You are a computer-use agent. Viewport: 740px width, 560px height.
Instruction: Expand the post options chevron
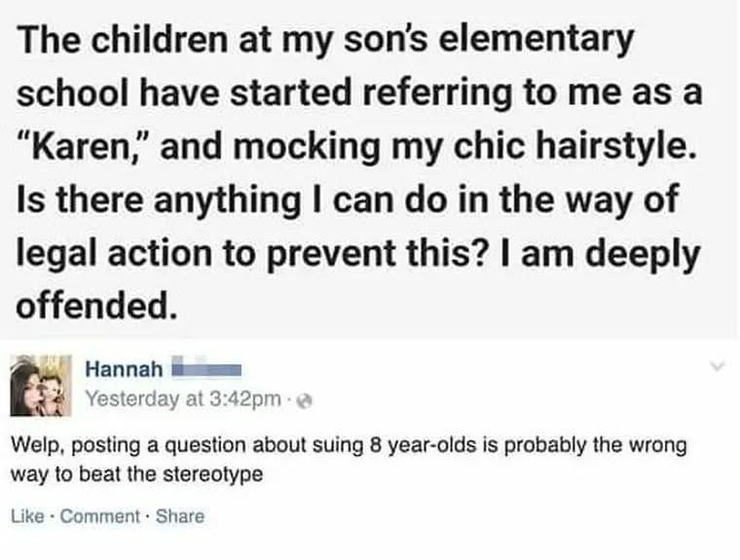(718, 367)
